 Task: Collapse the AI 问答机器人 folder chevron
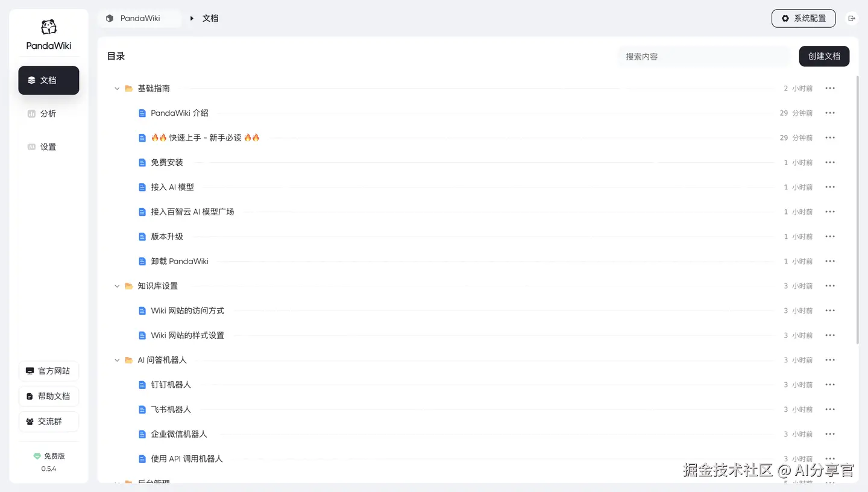click(117, 361)
